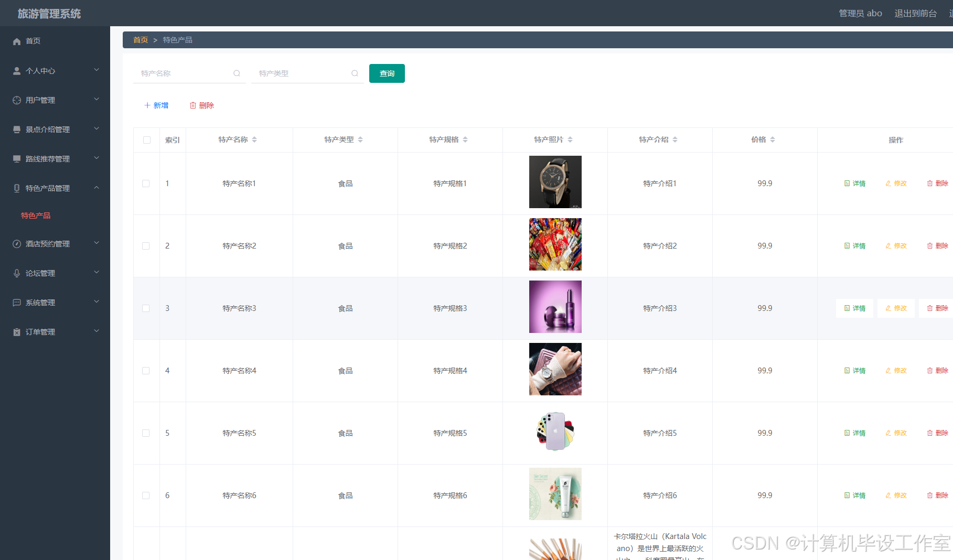The width and height of the screenshot is (953, 560).
Task: Click 首页 link in the breadcrumb
Action: tap(141, 40)
